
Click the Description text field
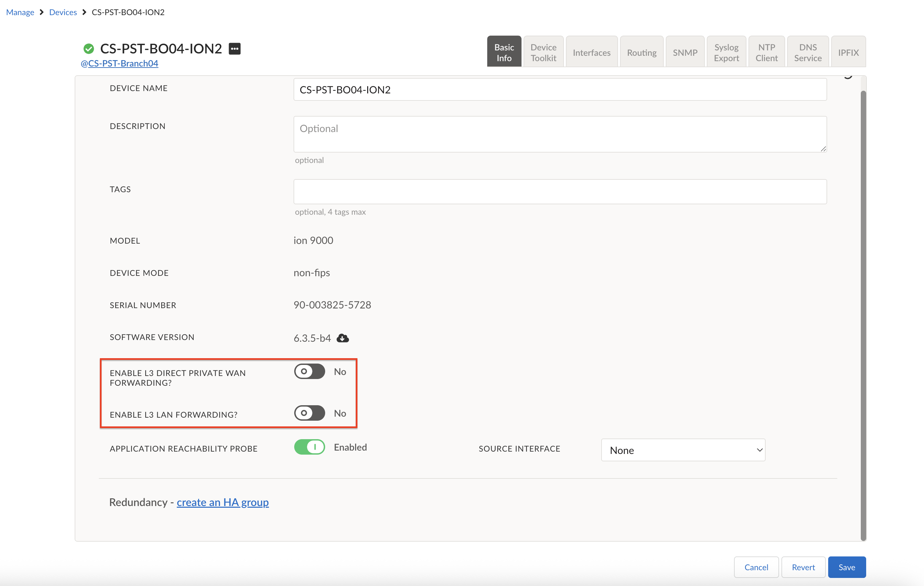[x=560, y=134]
